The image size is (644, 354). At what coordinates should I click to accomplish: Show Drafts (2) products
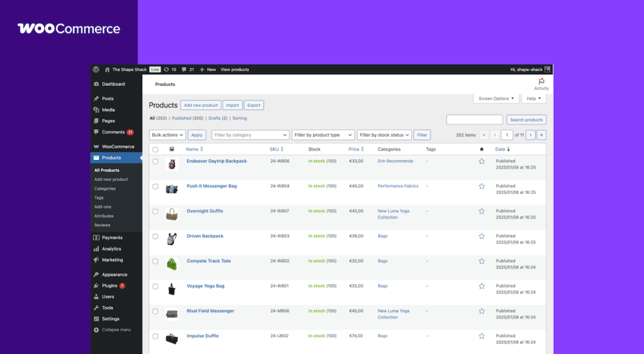[x=218, y=118]
